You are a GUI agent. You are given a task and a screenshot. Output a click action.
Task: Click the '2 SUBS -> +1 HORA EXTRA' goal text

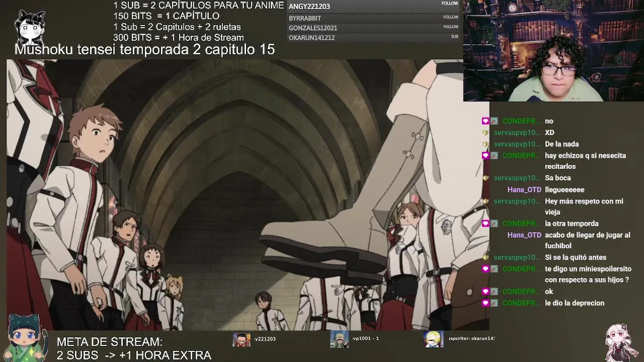click(x=134, y=355)
